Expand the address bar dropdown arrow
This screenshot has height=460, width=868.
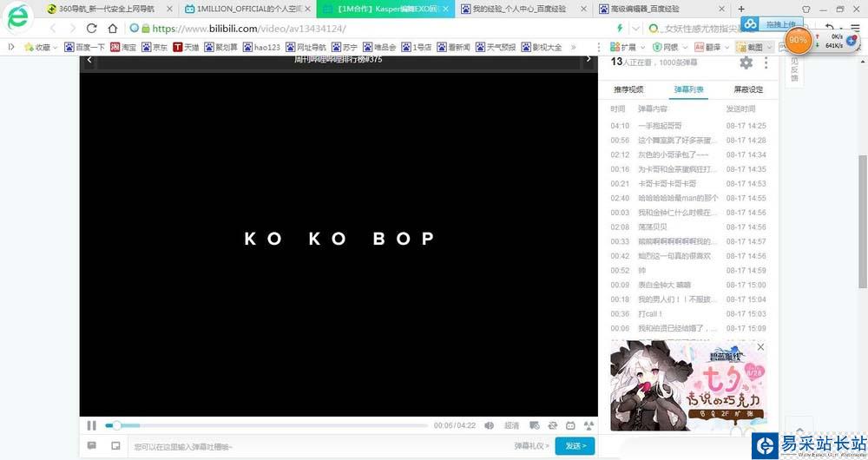point(635,29)
